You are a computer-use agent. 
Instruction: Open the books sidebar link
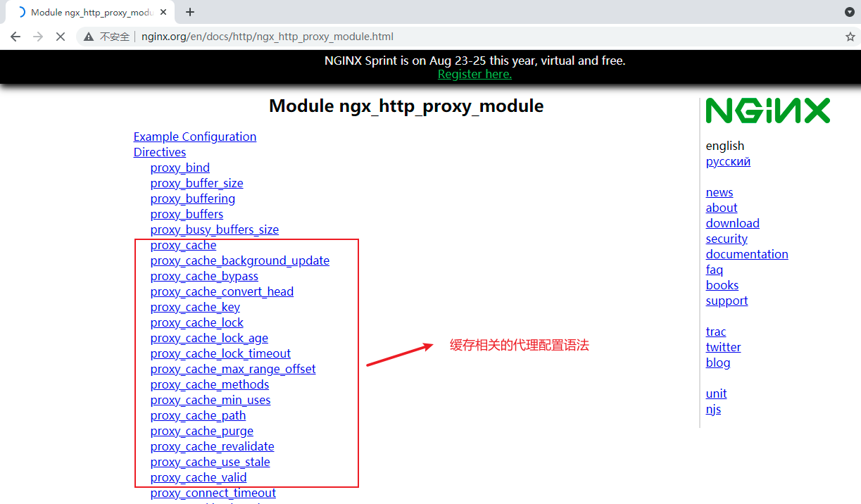click(x=722, y=285)
